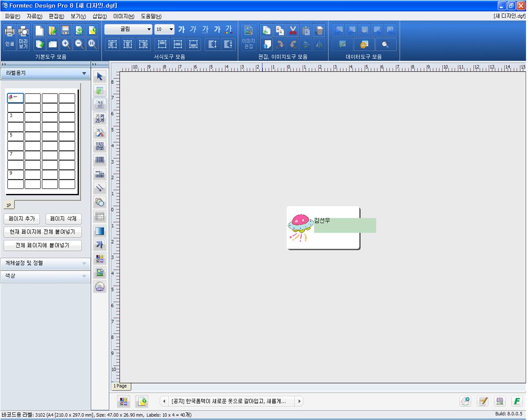Screen dimensions: 528x420
Task: Open image edit (이미지 편집) tool
Action: click(248, 37)
